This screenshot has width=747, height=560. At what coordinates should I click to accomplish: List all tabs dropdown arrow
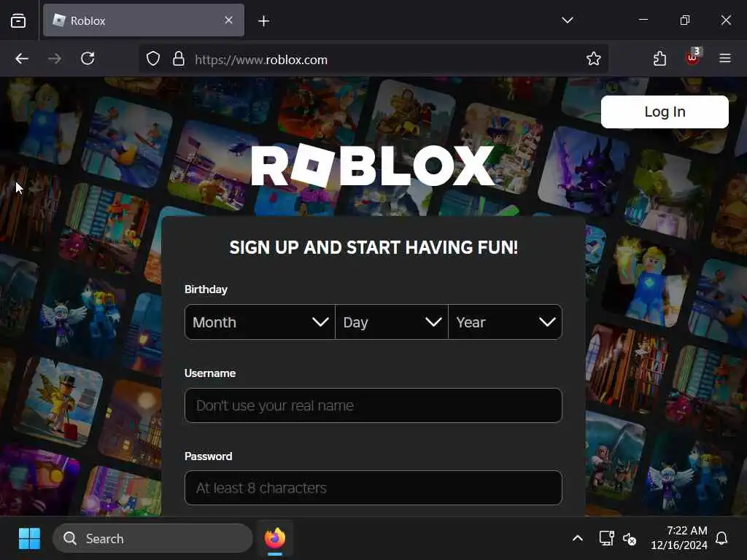point(567,20)
